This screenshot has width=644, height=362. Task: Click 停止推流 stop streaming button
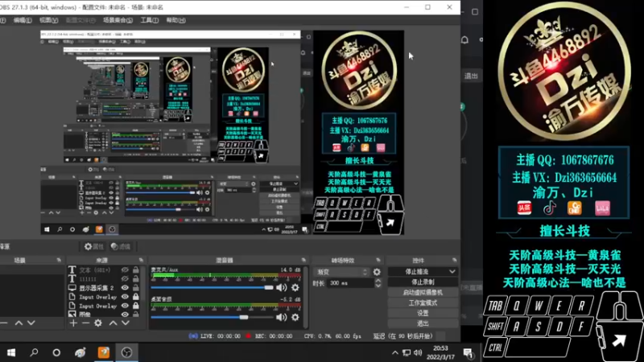[x=417, y=272]
